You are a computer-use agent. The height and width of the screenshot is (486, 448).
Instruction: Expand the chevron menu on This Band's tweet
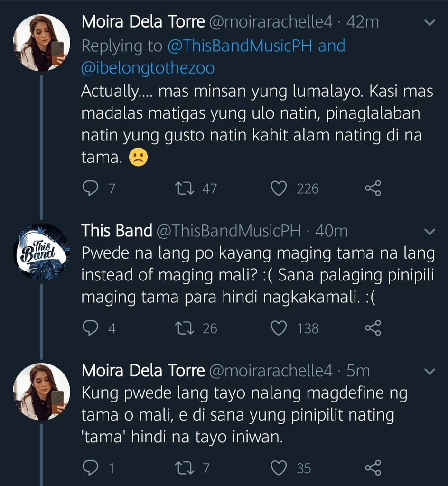(429, 232)
